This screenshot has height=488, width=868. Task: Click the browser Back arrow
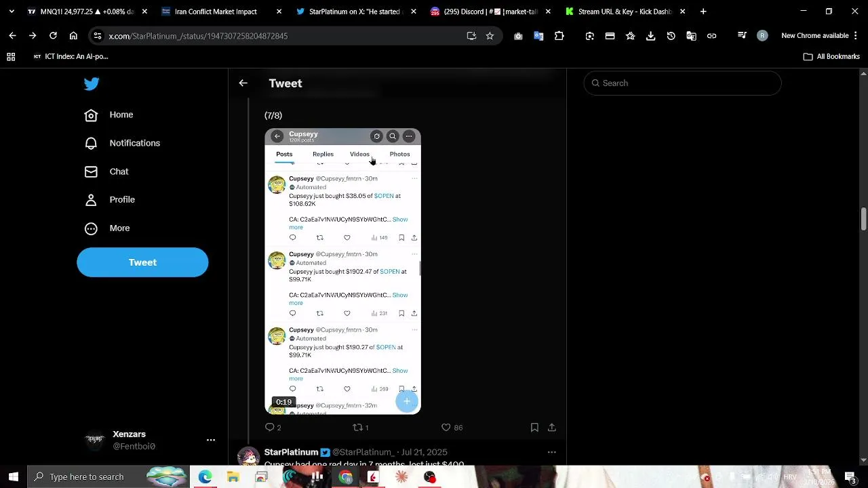pyautogui.click(x=12, y=36)
